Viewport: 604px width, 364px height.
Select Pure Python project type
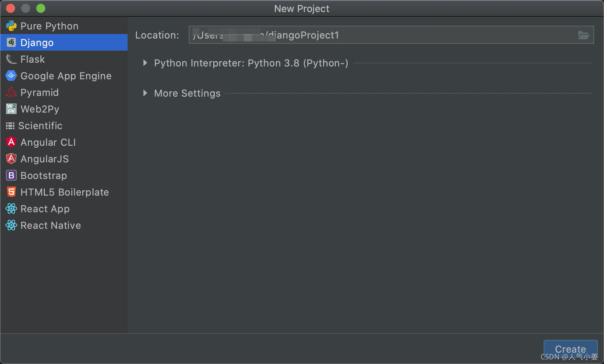(64, 26)
